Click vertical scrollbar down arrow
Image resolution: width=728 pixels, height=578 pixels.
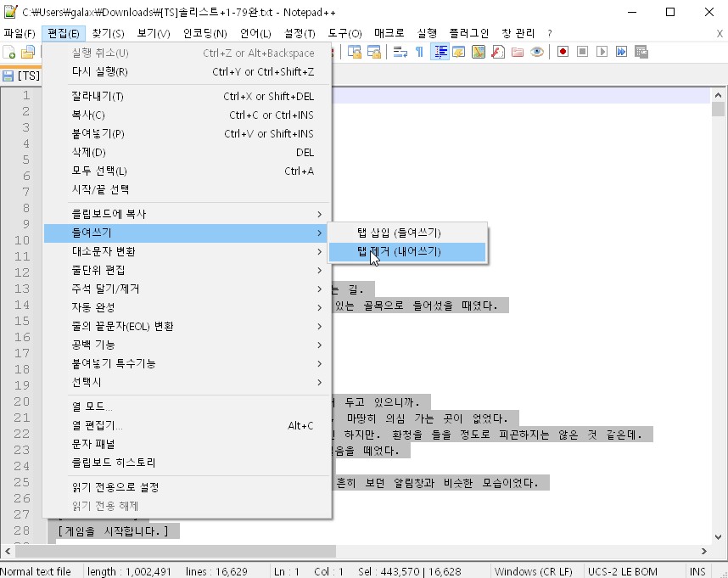719,537
